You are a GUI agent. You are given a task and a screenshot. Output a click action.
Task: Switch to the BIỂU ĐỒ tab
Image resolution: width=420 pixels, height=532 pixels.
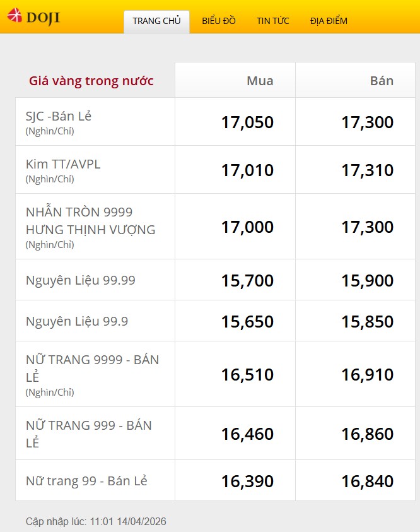click(x=219, y=21)
